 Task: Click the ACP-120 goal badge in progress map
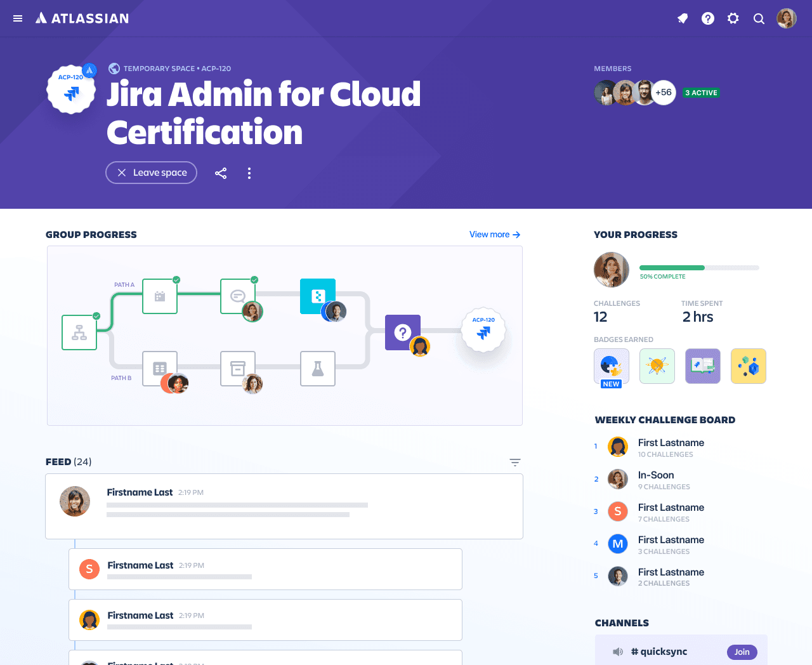tap(483, 330)
